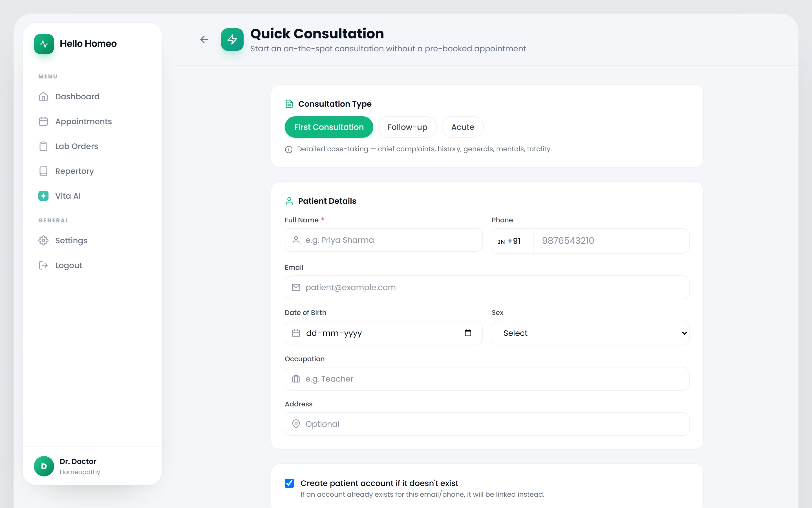Focus the Phone number input field
812x508 pixels.
click(611, 241)
